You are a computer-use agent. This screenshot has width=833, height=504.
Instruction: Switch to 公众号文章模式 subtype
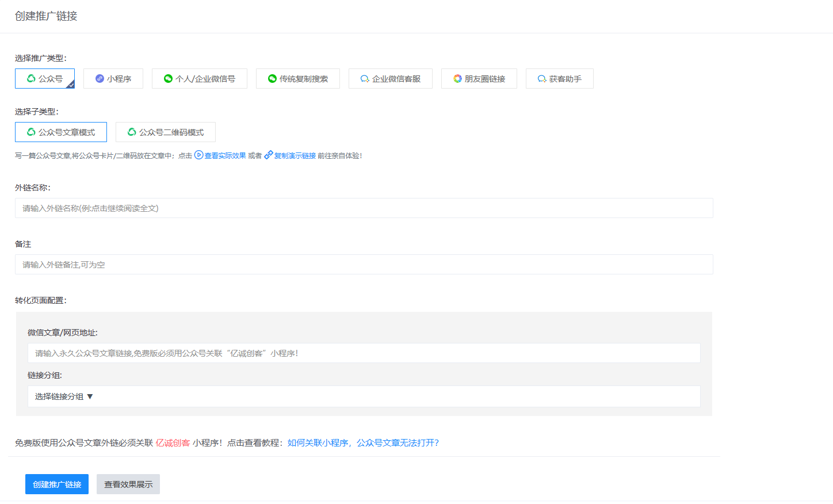[x=61, y=132]
